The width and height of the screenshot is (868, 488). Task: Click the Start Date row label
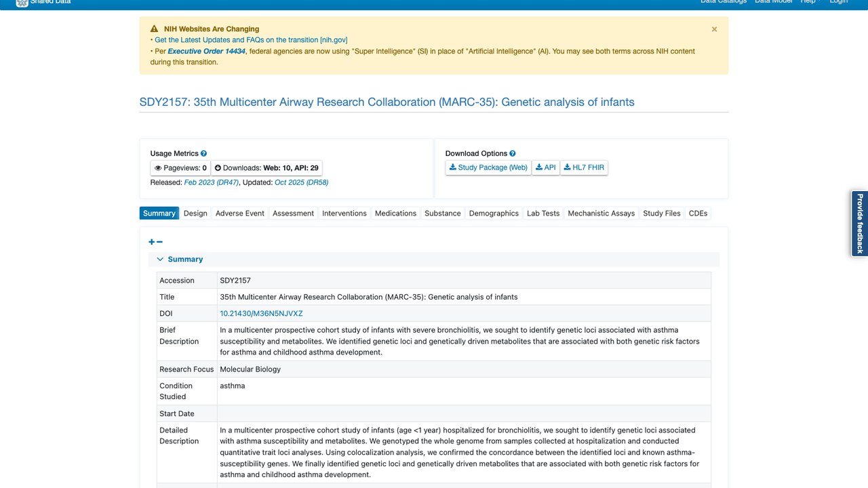(x=177, y=413)
